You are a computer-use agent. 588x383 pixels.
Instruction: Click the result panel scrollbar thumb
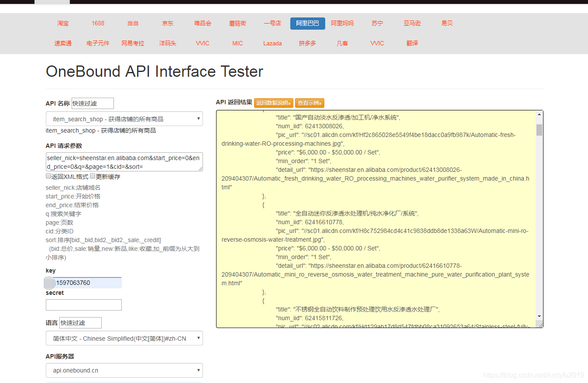[x=539, y=130]
